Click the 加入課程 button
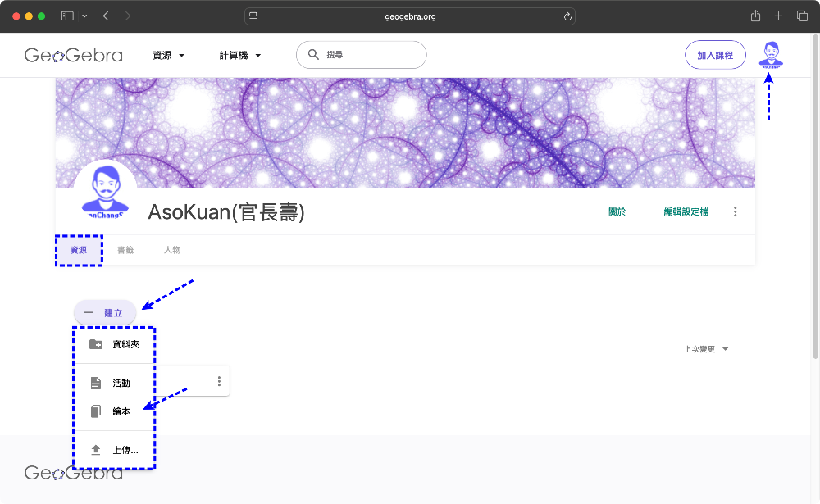The image size is (820, 504). coord(715,55)
